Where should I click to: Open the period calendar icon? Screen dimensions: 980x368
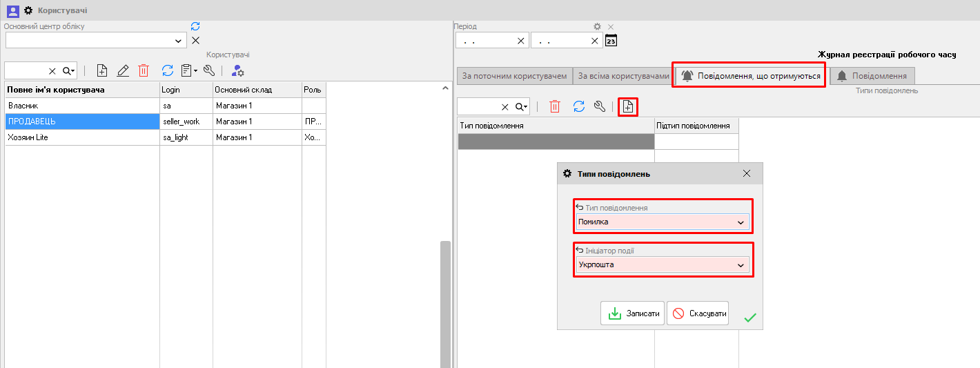[611, 41]
